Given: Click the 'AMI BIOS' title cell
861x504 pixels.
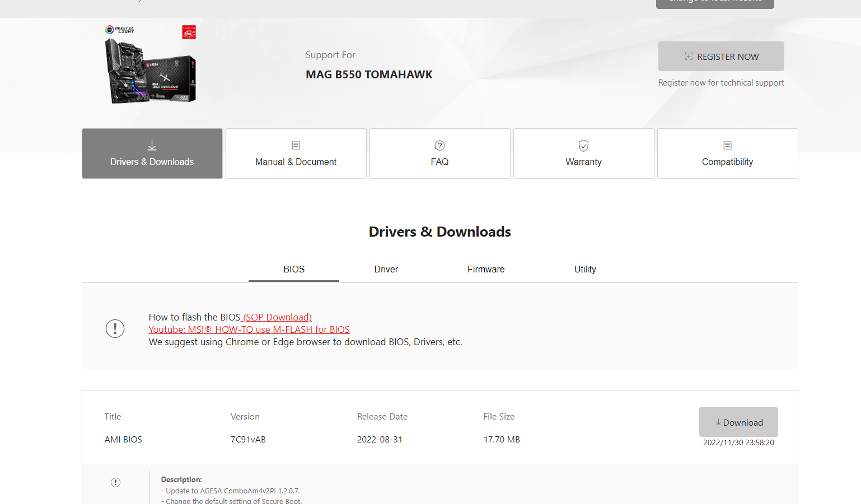Looking at the screenshot, I should click(x=123, y=440).
